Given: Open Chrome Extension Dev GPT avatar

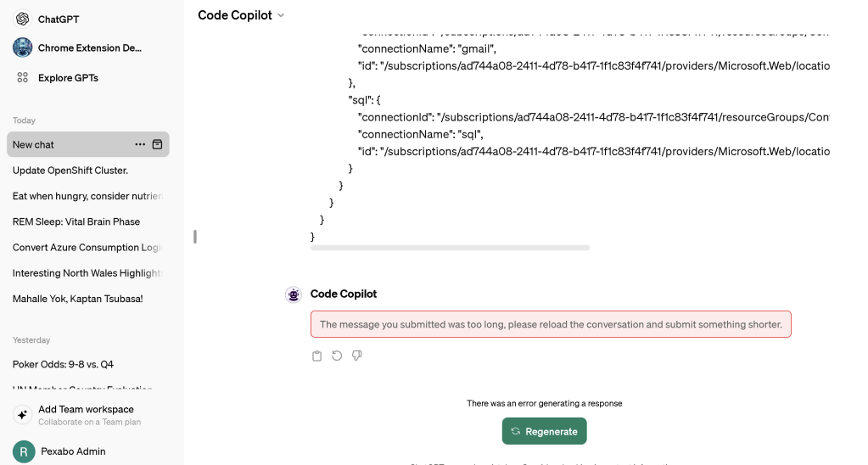Looking at the screenshot, I should coord(22,48).
